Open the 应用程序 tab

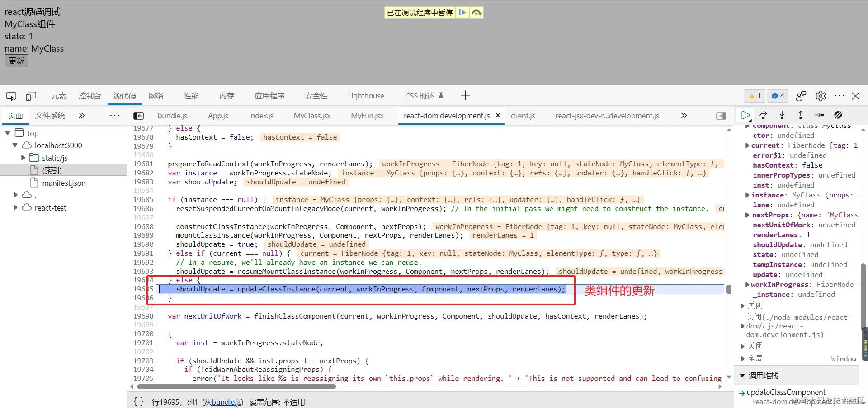click(269, 96)
